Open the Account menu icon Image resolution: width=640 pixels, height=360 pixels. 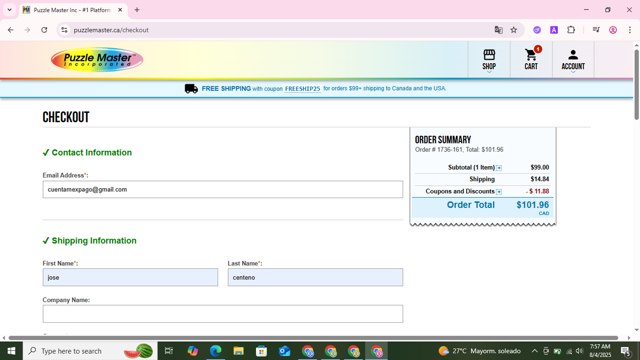tap(573, 60)
